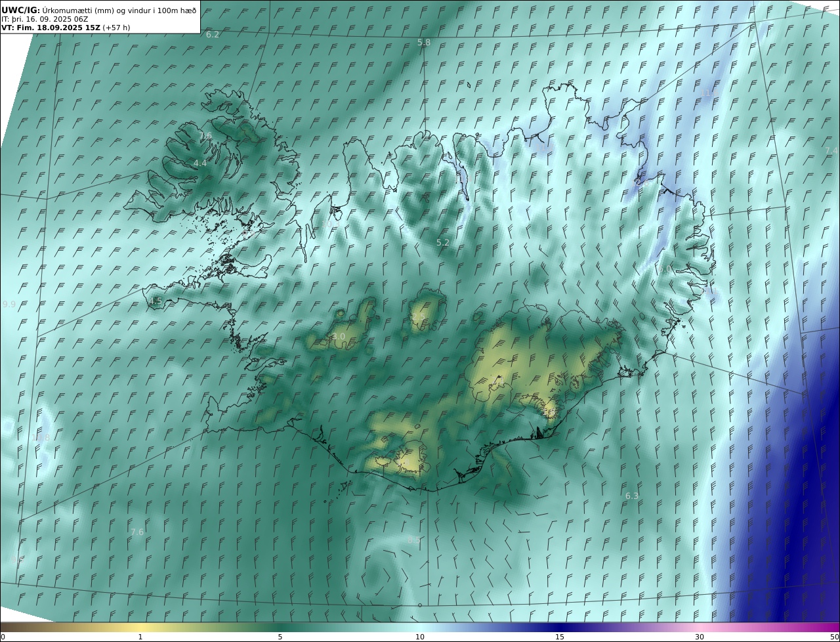The width and height of the screenshot is (840, 642).
Task: Click the 7.6 value above the 4.4 label
Action: click(x=205, y=136)
